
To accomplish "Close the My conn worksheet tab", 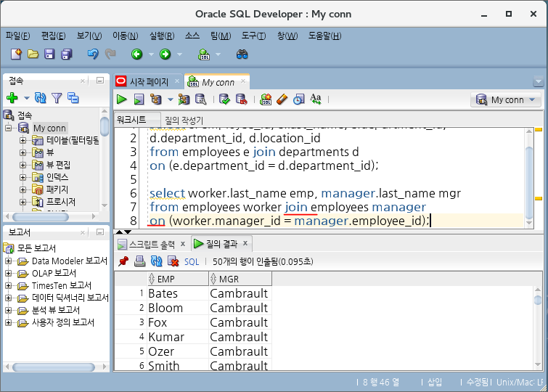I will tap(243, 81).
